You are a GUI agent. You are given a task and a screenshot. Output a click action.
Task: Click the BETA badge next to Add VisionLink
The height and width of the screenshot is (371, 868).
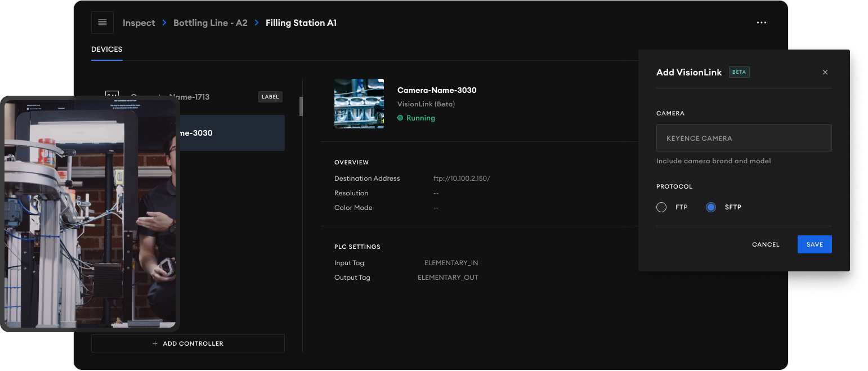(739, 72)
